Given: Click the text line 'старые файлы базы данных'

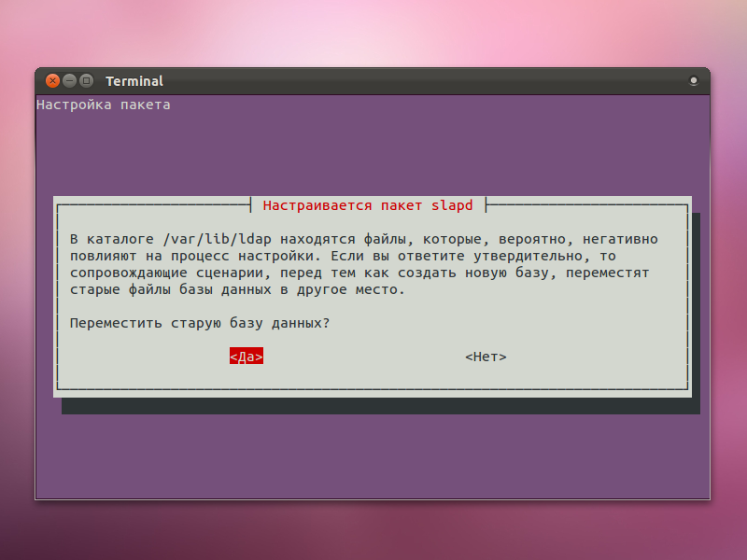Looking at the screenshot, I should click(238, 289).
